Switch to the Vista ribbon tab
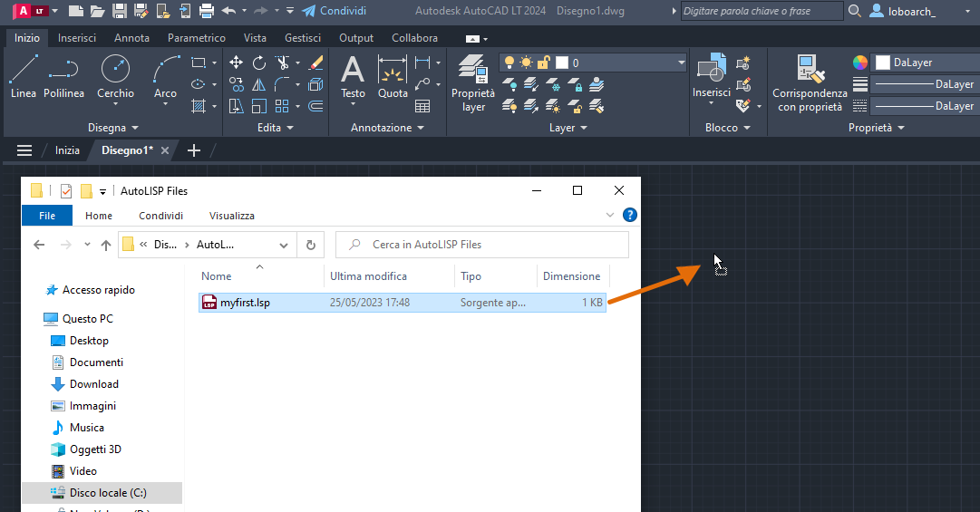The image size is (980, 512). coord(255,38)
